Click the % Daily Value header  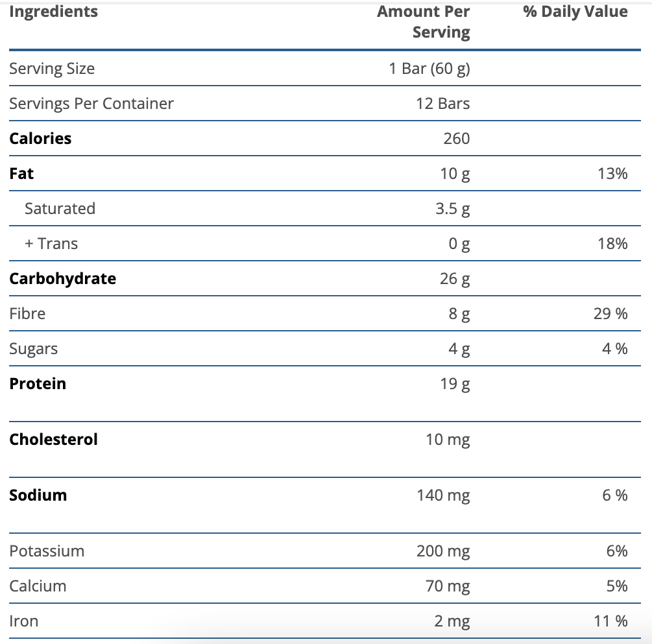(575, 12)
